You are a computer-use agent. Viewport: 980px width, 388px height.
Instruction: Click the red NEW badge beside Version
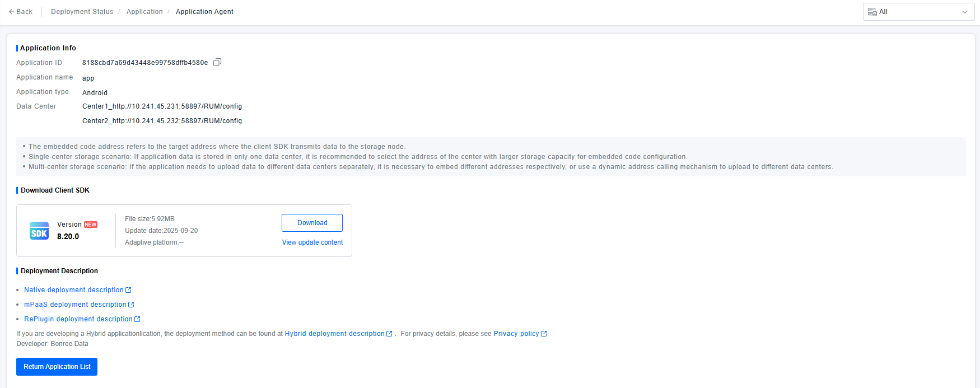91,225
